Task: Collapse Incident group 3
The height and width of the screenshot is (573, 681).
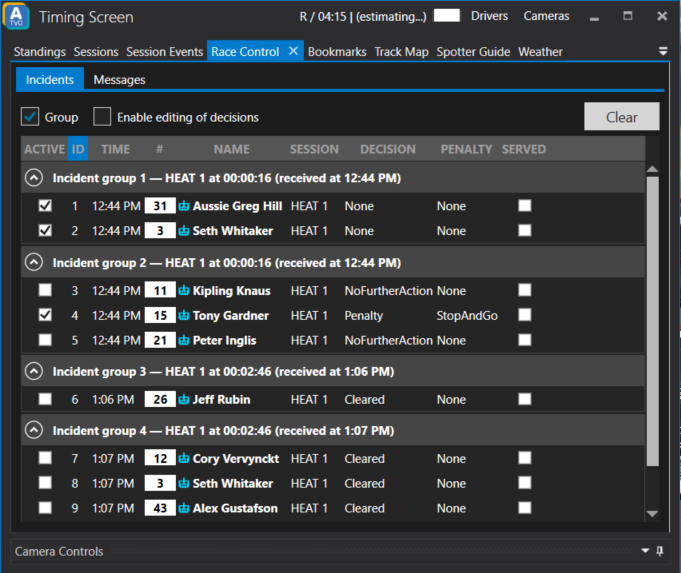Action: tap(34, 371)
